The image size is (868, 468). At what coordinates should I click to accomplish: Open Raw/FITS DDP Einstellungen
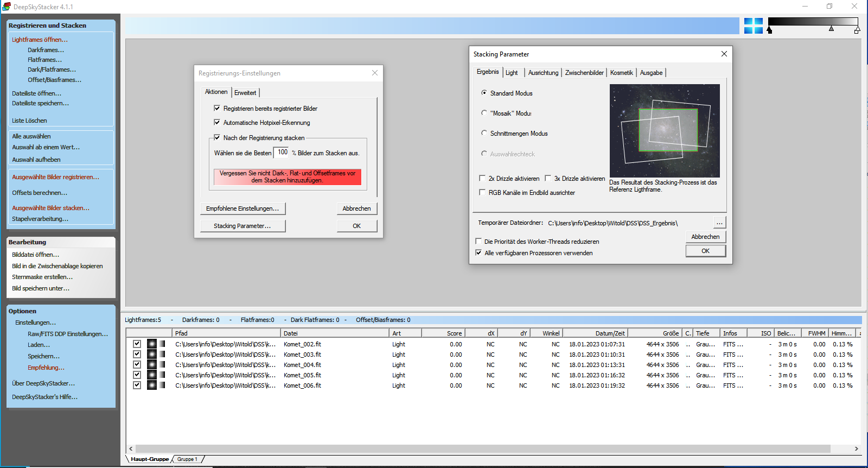coord(68,334)
